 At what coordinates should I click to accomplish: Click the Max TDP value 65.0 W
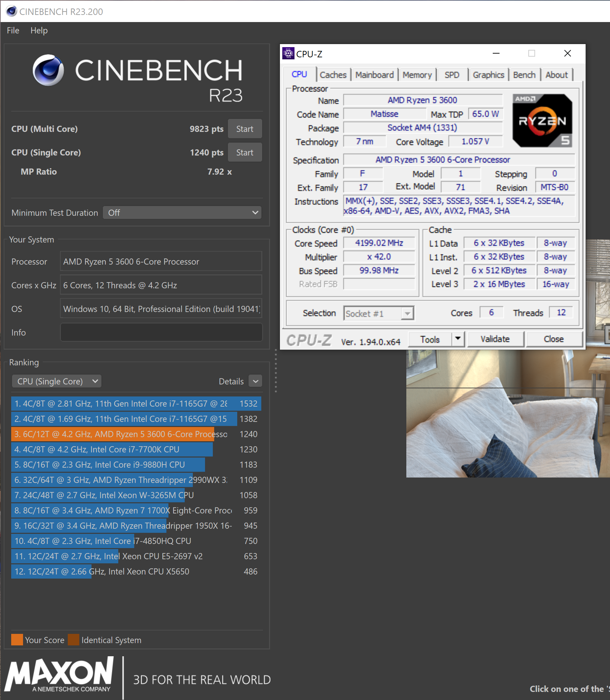(x=485, y=114)
